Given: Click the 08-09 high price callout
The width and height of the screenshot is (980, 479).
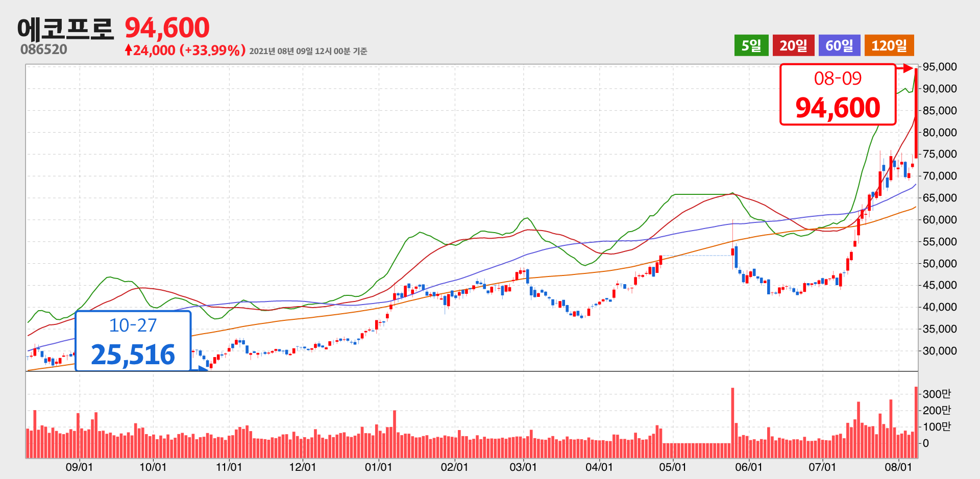Looking at the screenshot, I should click(838, 94).
